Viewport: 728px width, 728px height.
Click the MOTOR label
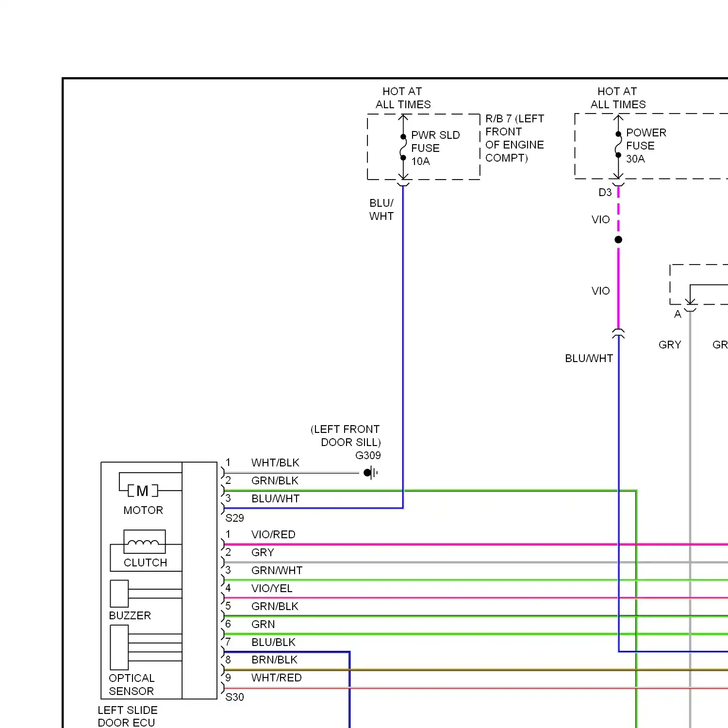point(143,510)
